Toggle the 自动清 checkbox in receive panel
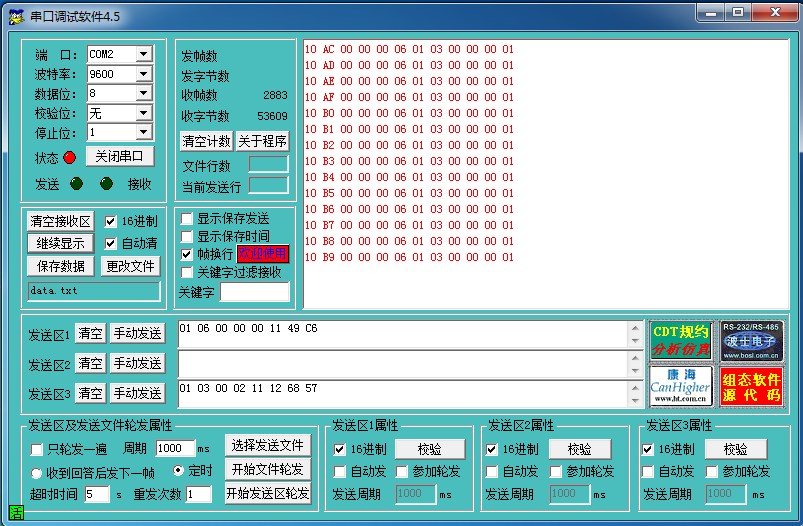 tap(111, 243)
